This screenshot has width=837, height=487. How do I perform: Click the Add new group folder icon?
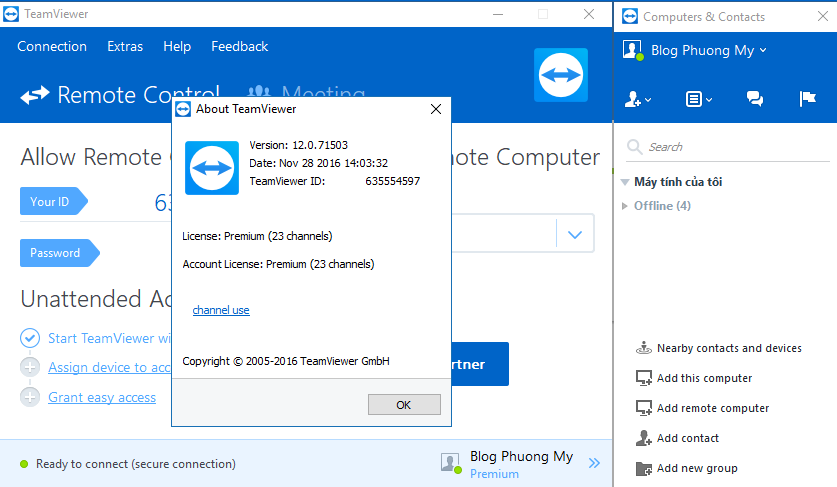pos(644,468)
